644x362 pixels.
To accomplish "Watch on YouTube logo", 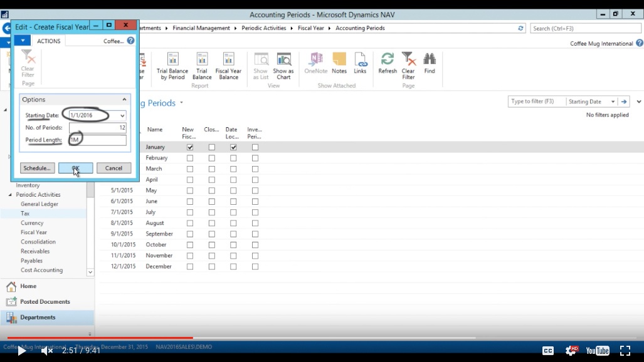I will tap(598, 351).
